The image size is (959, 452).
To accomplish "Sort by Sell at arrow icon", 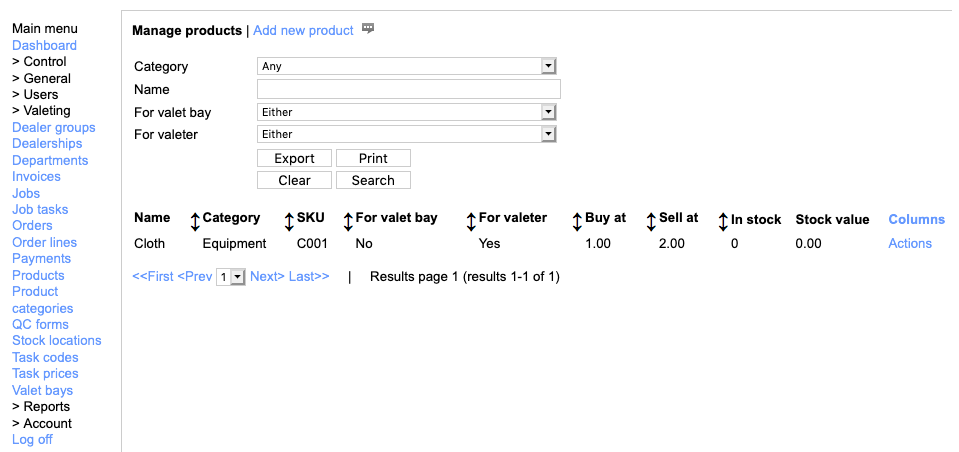I will pos(723,223).
